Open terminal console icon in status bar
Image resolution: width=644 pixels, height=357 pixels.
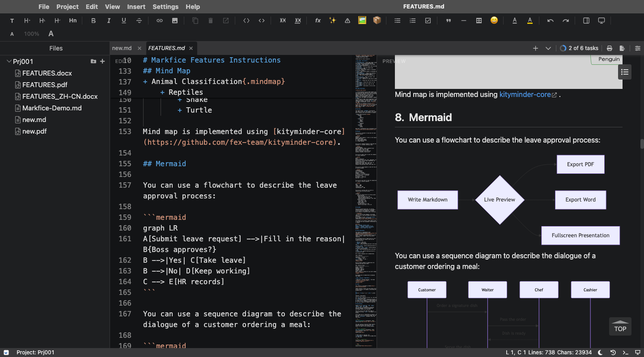[x=626, y=353]
